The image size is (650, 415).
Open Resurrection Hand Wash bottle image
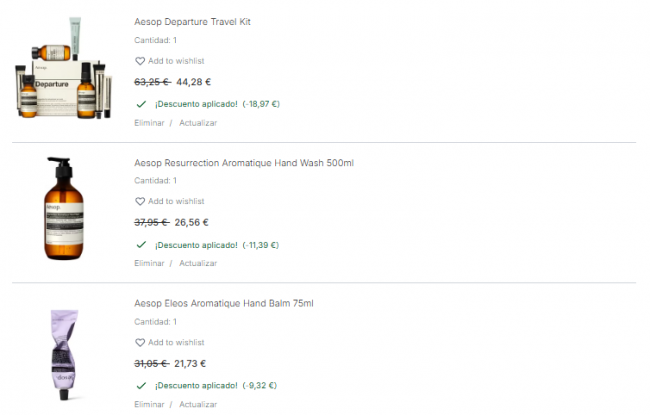click(x=62, y=209)
